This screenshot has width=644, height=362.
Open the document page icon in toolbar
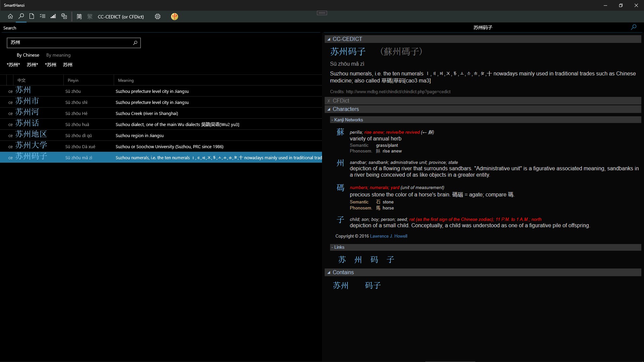click(32, 16)
